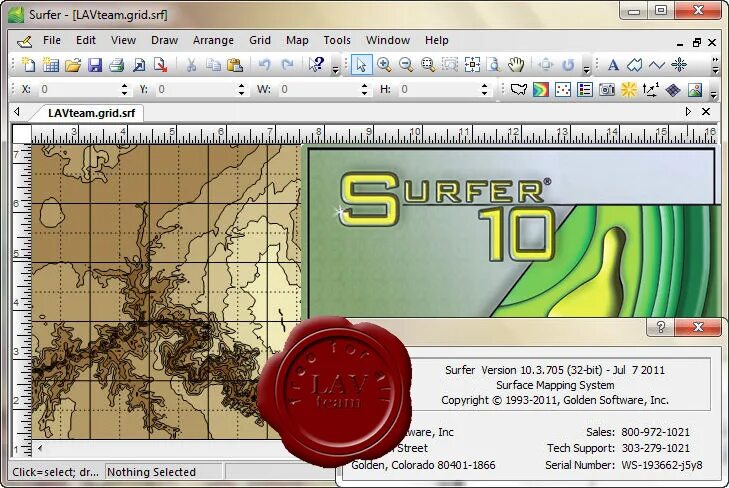Viewport: 729px width, 488px height.
Task: Zoom to selected objects
Action: pyautogui.click(x=450, y=65)
